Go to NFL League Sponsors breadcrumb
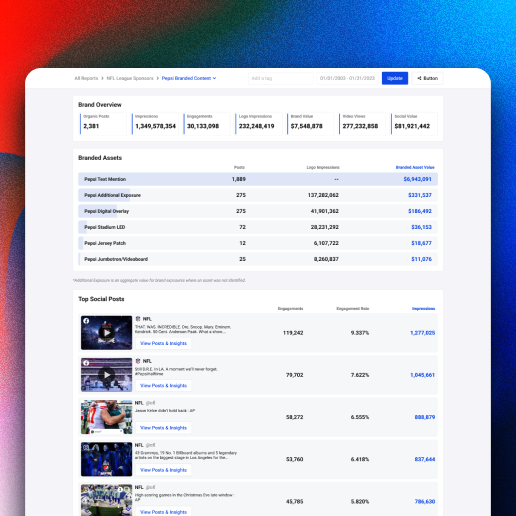Viewport: 516px width, 516px height. tap(130, 78)
